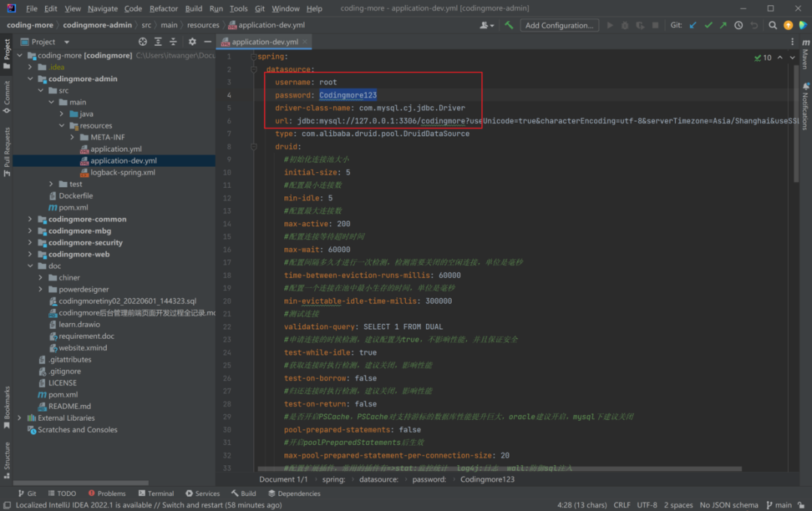Viewport: 812px width, 511px height.
Task: Click the inspection widget showing 10
Action: tap(763, 57)
